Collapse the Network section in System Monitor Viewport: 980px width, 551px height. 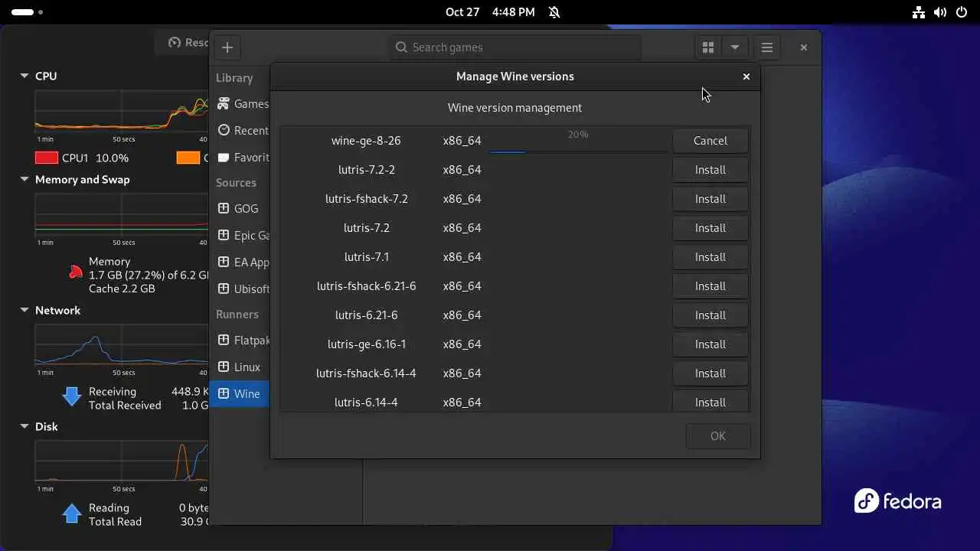24,311
